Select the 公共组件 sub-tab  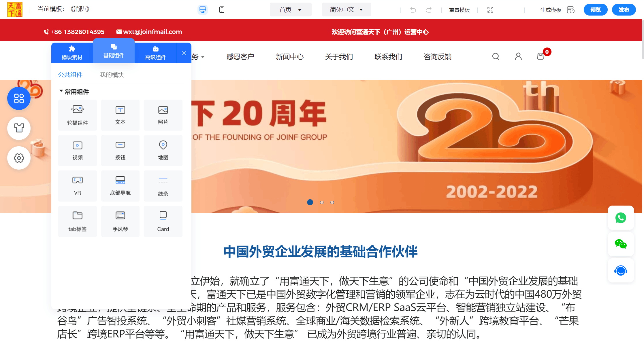click(70, 75)
